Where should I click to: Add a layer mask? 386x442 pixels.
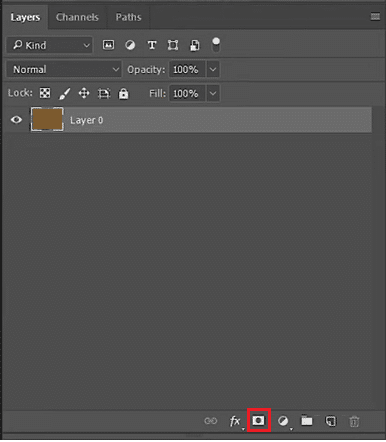point(258,421)
